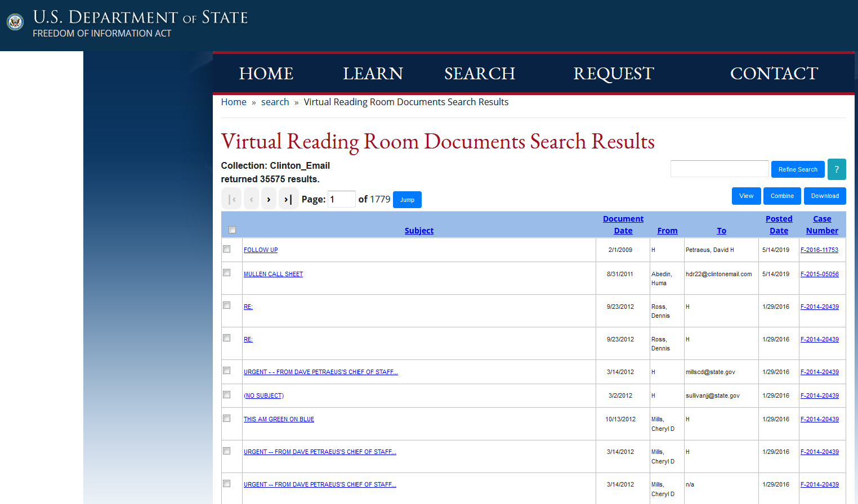Click the Download button

pyautogui.click(x=825, y=196)
